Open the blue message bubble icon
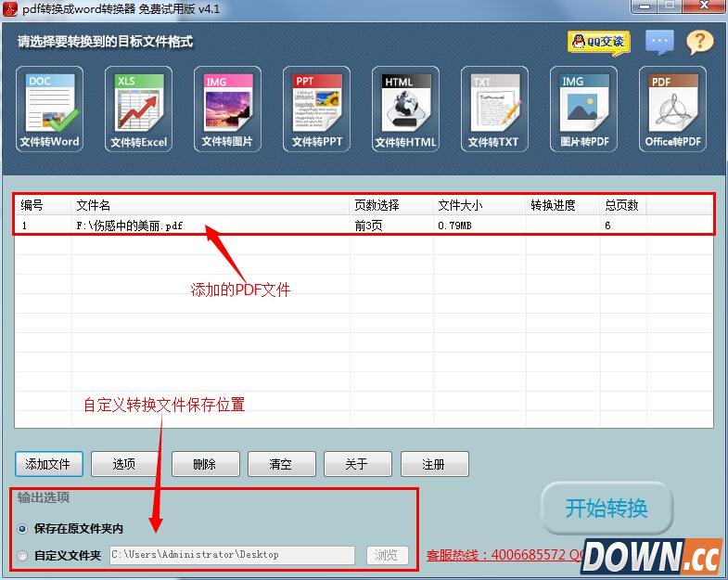The width and height of the screenshot is (728, 580). pos(659,43)
